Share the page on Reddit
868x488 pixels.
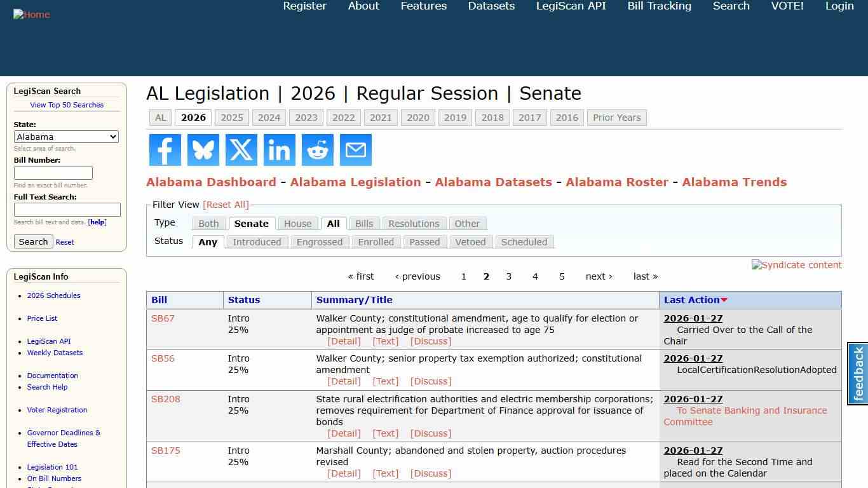(x=317, y=150)
